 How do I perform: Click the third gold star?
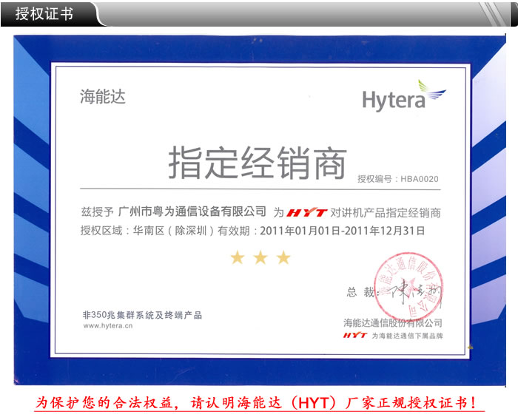(x=283, y=257)
